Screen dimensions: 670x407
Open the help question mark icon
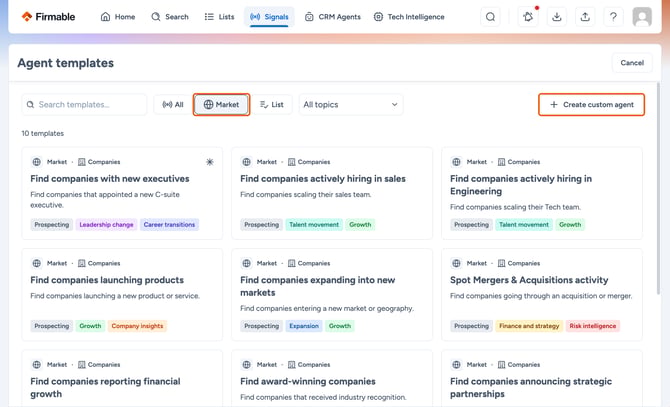point(613,17)
